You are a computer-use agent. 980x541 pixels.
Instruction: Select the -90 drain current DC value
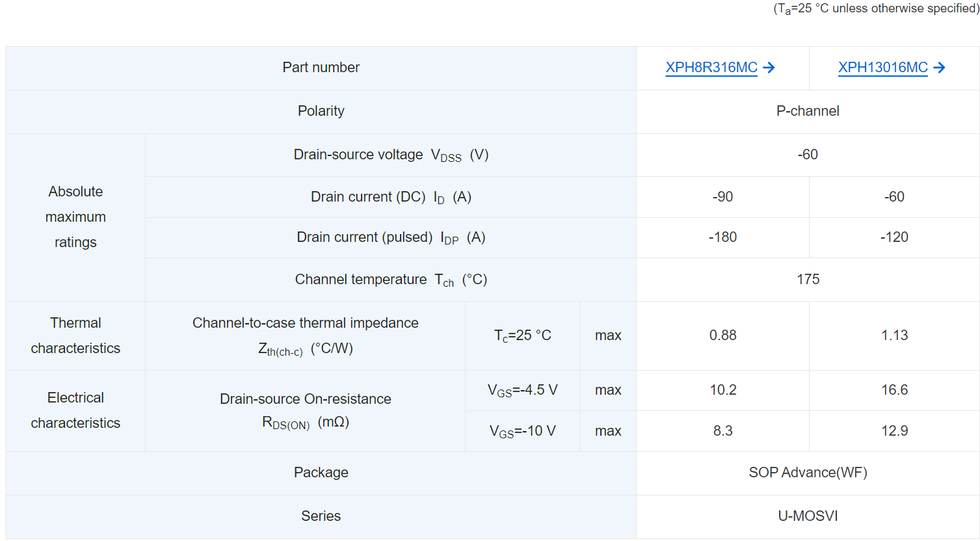click(722, 197)
